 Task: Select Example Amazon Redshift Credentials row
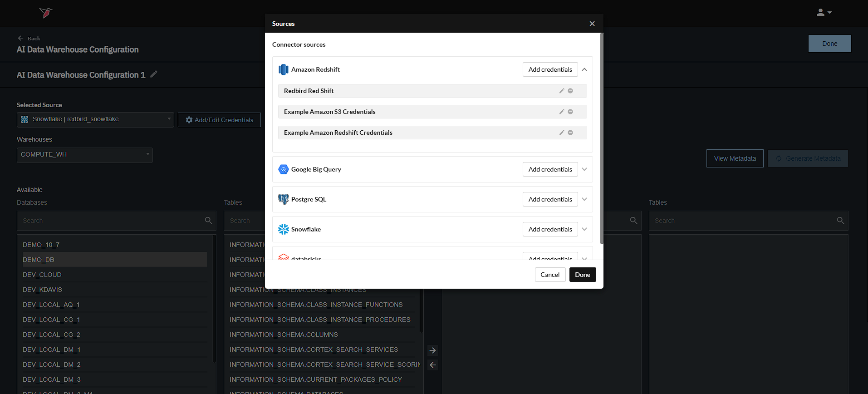coord(432,133)
